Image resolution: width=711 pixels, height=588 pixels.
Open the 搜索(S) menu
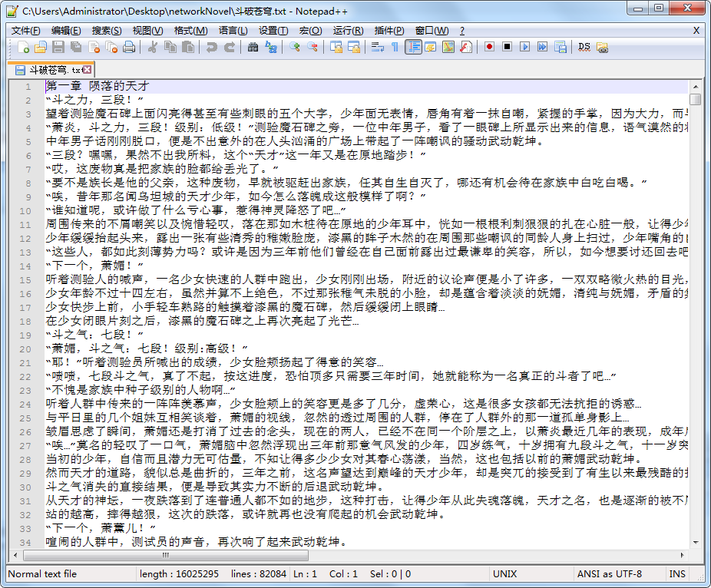(x=107, y=31)
